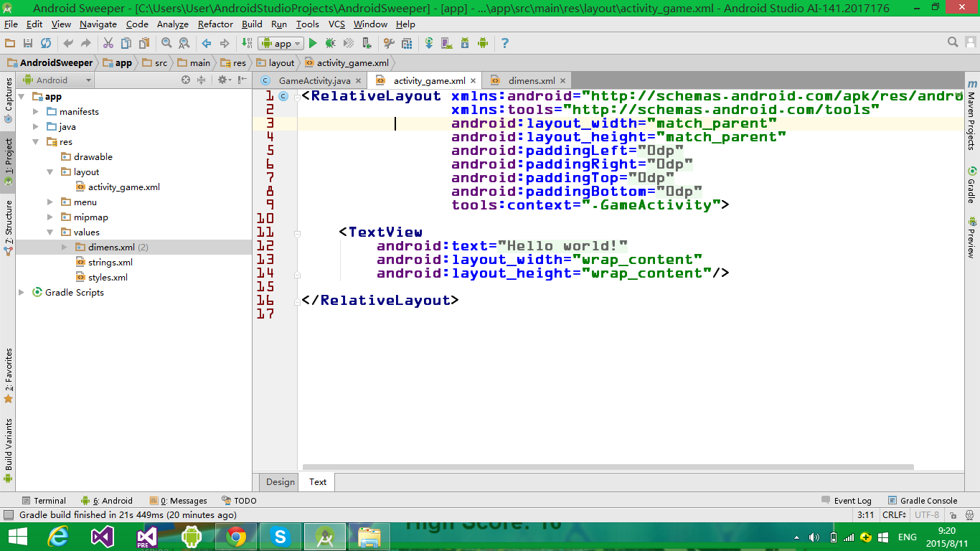
Task: Open the app run configuration dropdown
Action: point(281,43)
